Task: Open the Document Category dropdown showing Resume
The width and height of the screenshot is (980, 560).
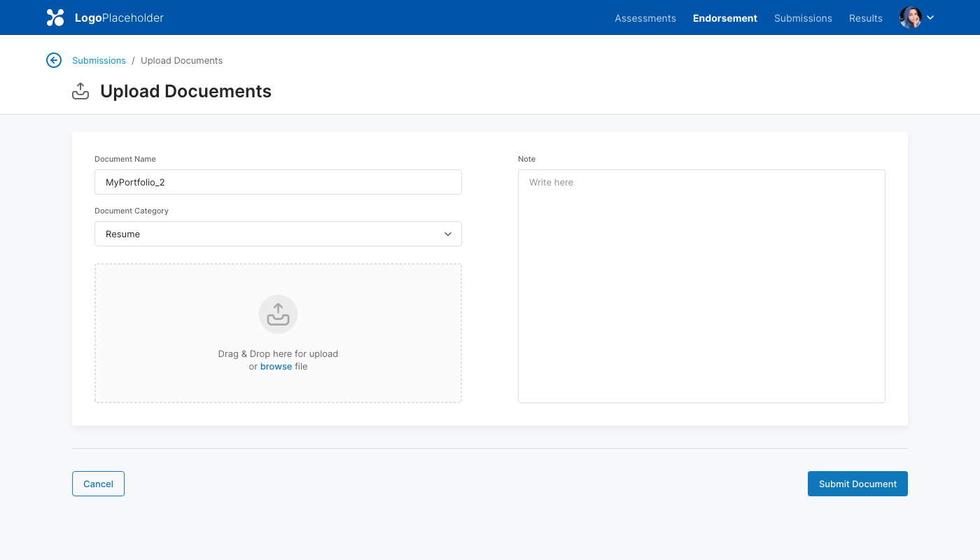Action: coord(278,234)
